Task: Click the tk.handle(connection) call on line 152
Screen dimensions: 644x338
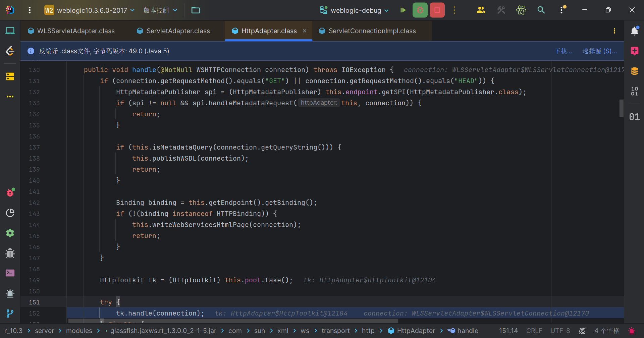Action: point(160,313)
